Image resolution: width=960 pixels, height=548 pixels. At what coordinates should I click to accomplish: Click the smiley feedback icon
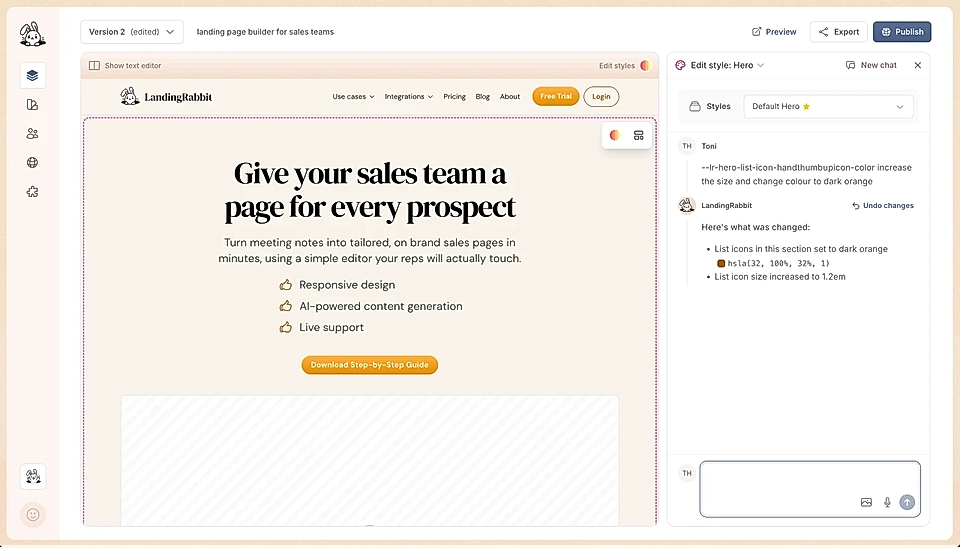coord(33,515)
